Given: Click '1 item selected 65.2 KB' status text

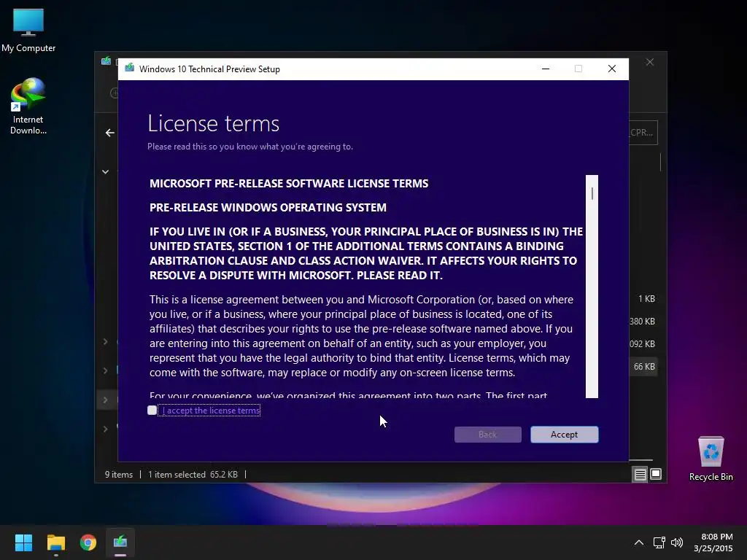Looking at the screenshot, I should tap(193, 474).
